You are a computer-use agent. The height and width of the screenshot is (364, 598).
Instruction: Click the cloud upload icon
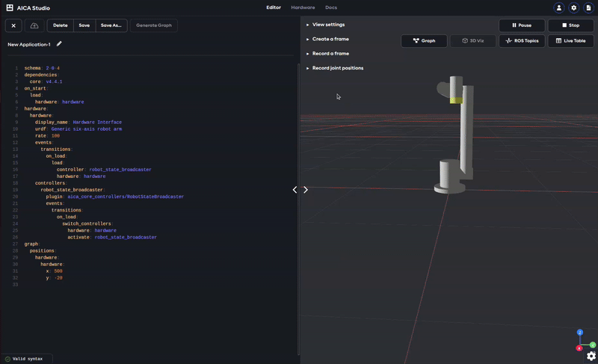pyautogui.click(x=34, y=25)
